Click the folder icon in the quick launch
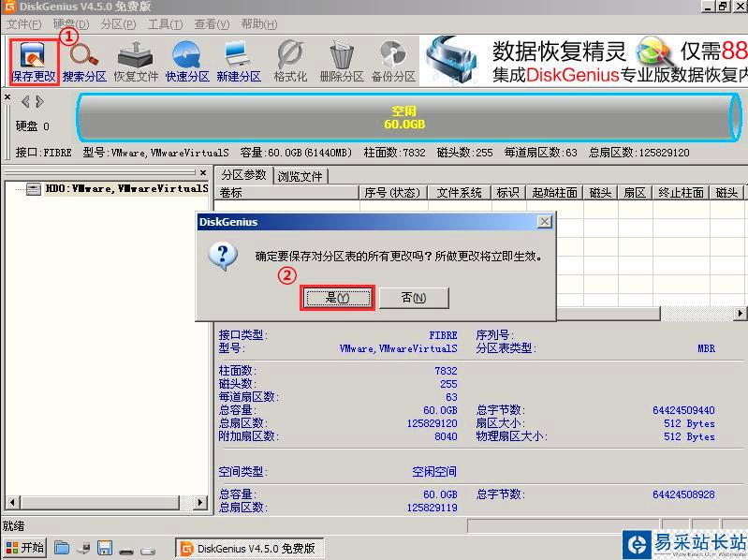748x560 pixels. click(62, 548)
